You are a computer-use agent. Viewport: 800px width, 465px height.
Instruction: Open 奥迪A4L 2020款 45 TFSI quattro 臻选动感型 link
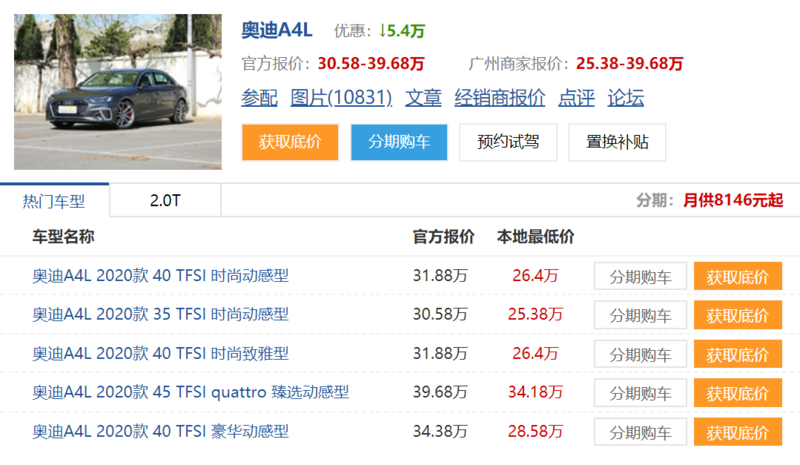coord(191,392)
